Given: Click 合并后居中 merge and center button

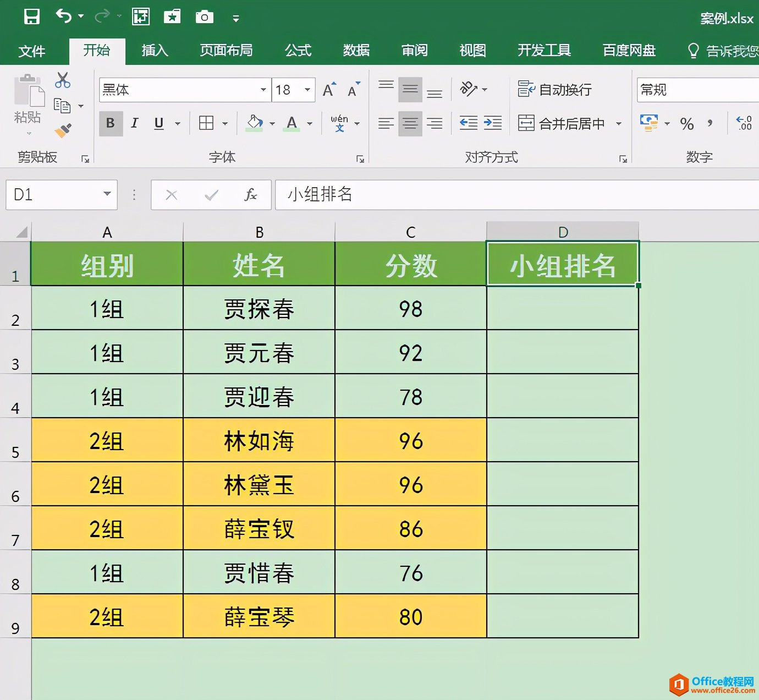Looking at the screenshot, I should pos(561,123).
